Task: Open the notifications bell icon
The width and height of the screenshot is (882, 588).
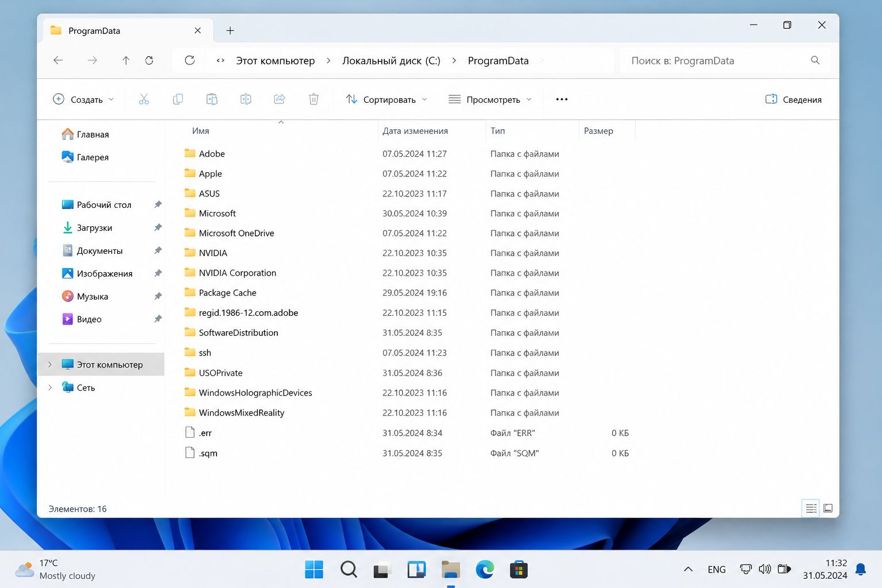Action: [861, 570]
